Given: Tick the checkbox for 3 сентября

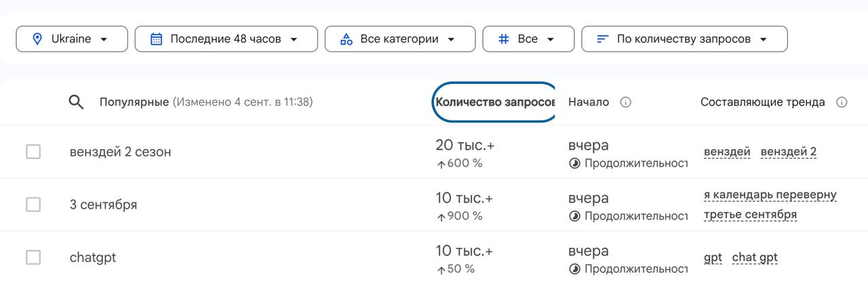Looking at the screenshot, I should point(33,204).
